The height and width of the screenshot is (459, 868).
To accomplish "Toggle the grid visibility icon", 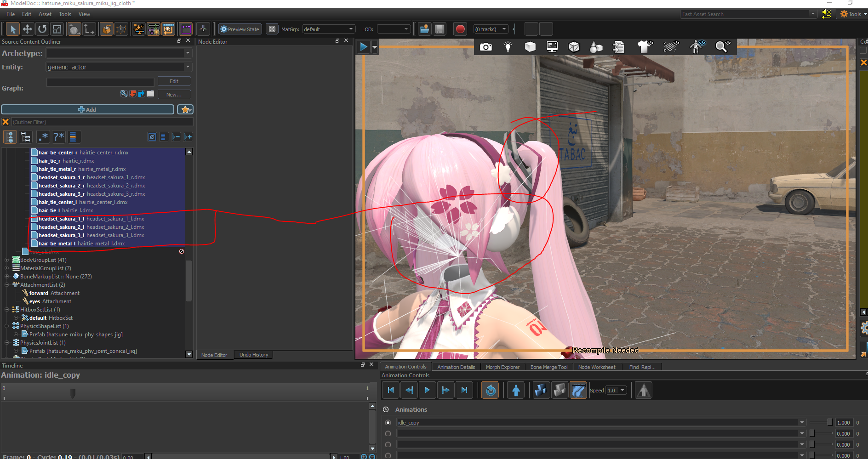I will click(671, 47).
